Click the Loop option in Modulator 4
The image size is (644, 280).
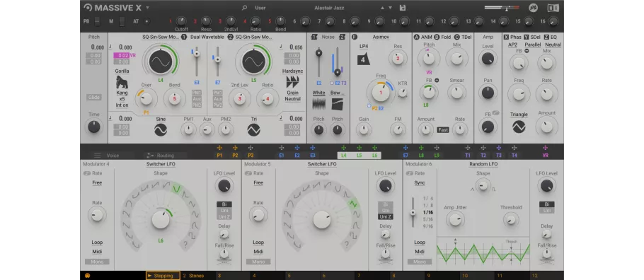(x=97, y=243)
